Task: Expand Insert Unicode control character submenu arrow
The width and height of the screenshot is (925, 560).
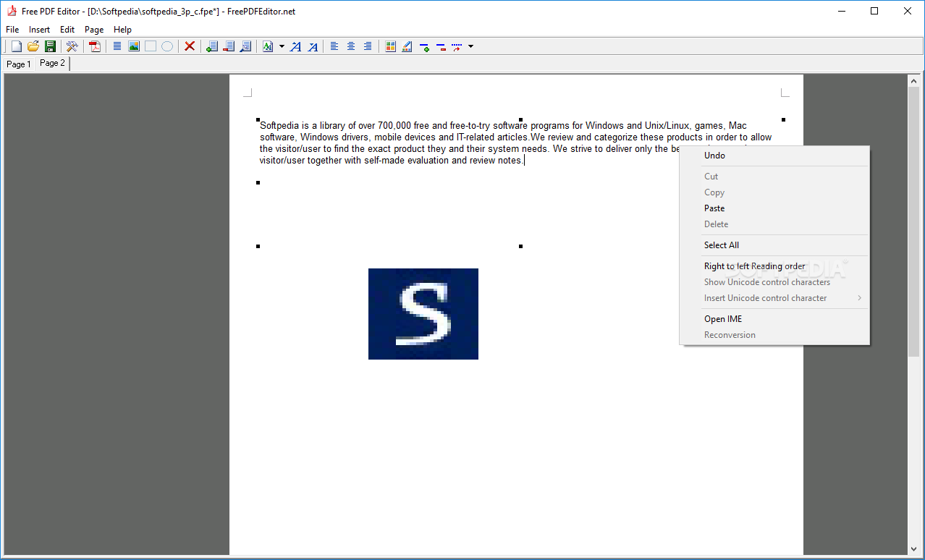Action: point(860,298)
